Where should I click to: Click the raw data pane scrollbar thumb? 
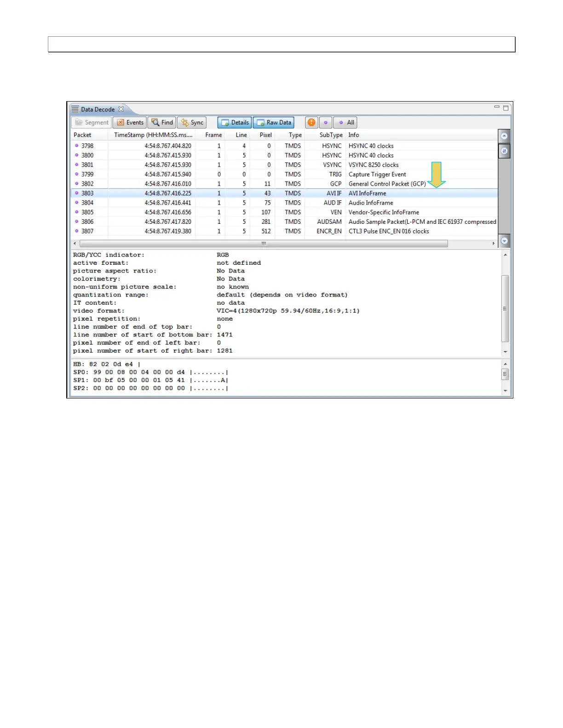coord(505,374)
